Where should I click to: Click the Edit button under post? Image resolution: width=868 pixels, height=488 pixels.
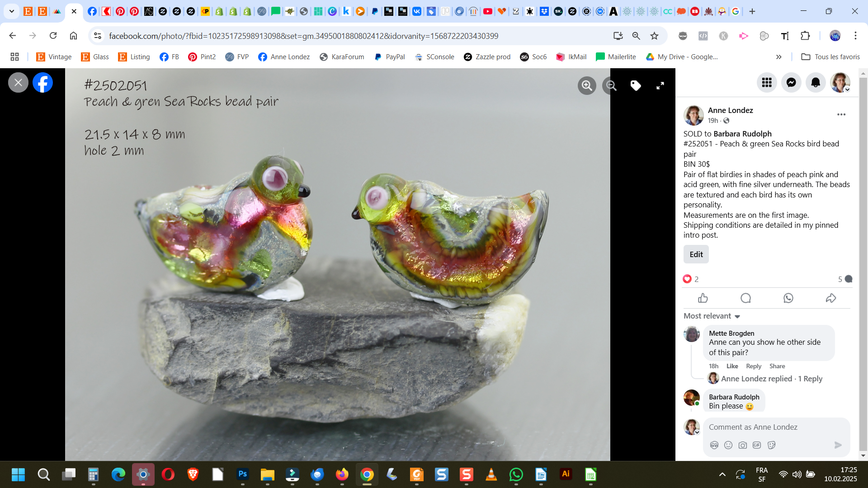point(696,254)
